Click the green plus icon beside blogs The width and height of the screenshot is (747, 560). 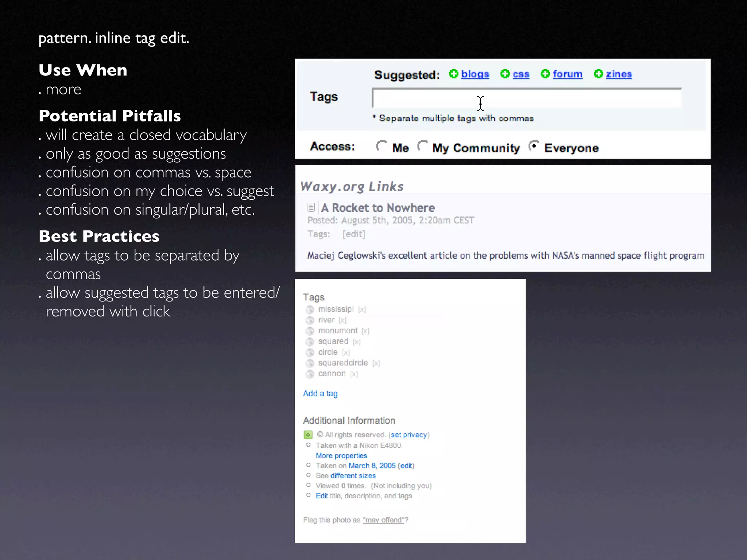[x=453, y=74]
